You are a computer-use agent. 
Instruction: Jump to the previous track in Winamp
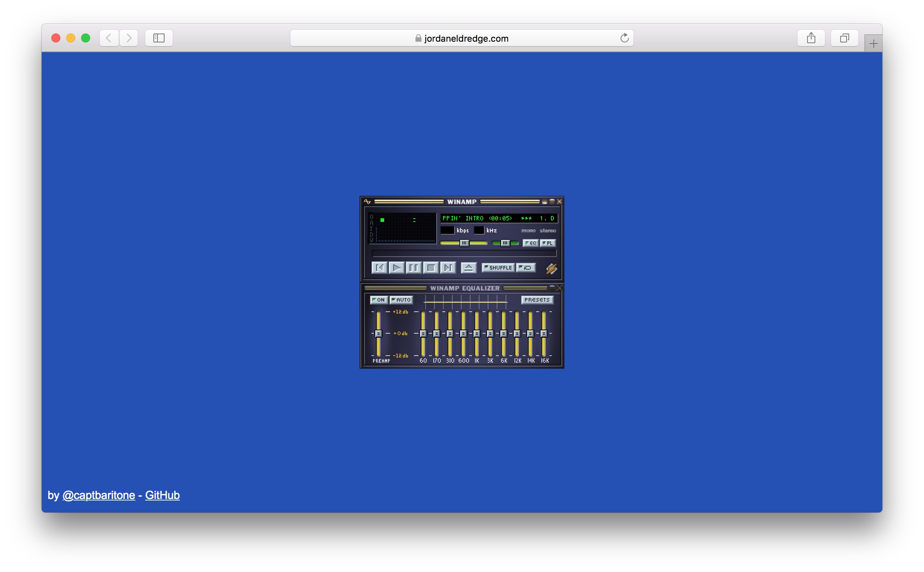(x=379, y=268)
